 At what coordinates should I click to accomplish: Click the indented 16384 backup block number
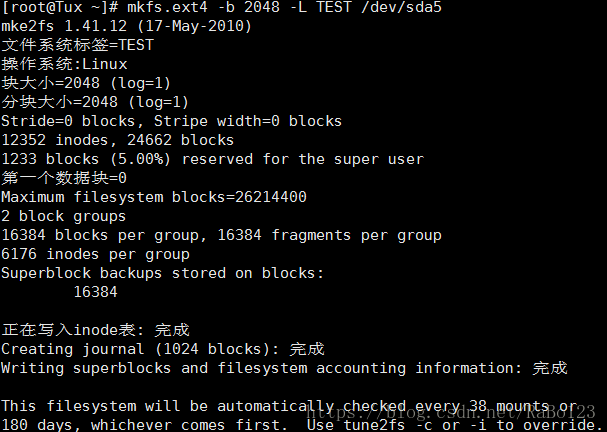coord(95,292)
